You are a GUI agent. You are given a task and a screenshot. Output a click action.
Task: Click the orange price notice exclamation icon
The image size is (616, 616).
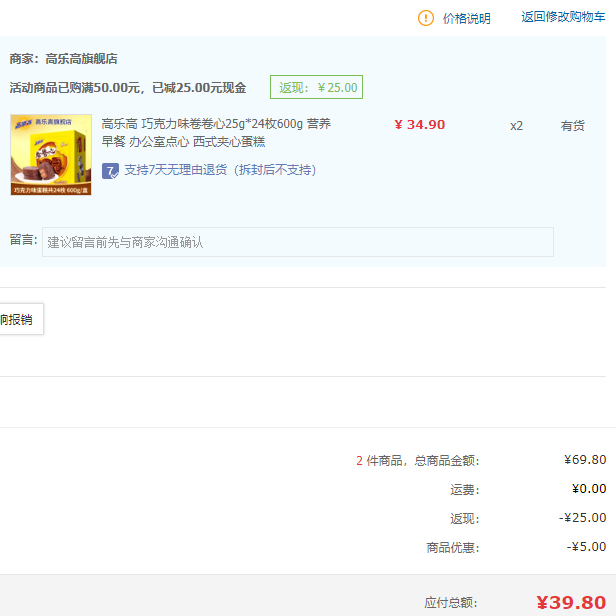coord(425,18)
